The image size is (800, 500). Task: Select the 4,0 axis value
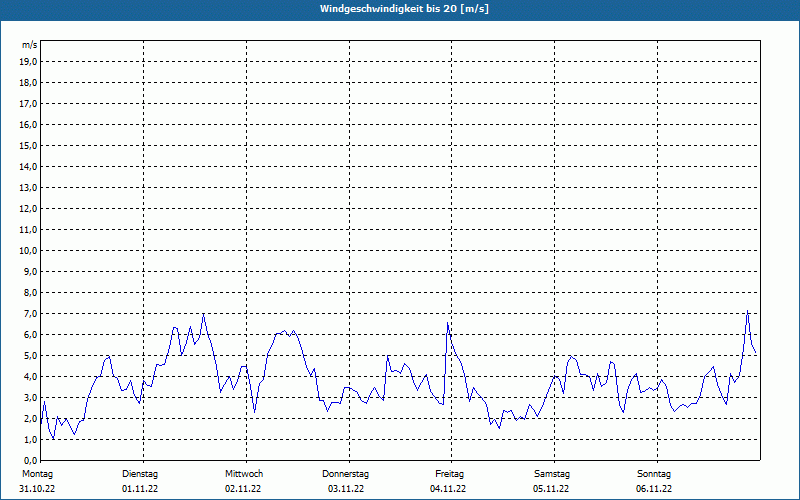[31, 377]
